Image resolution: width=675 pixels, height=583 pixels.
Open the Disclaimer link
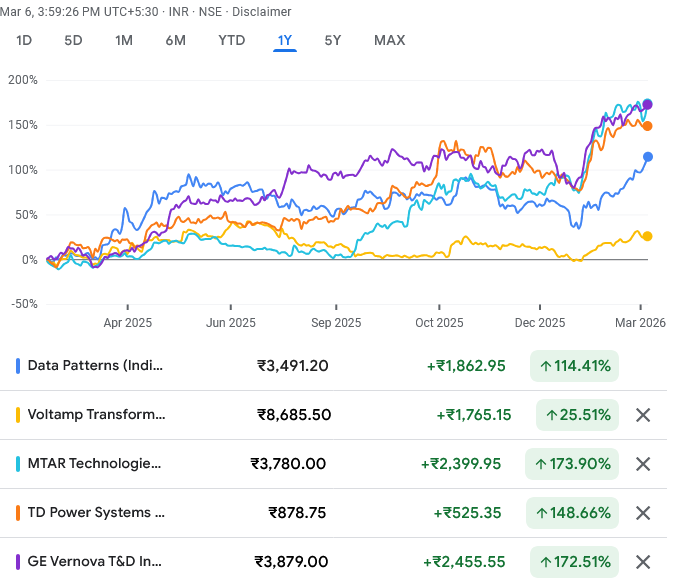[262, 12]
